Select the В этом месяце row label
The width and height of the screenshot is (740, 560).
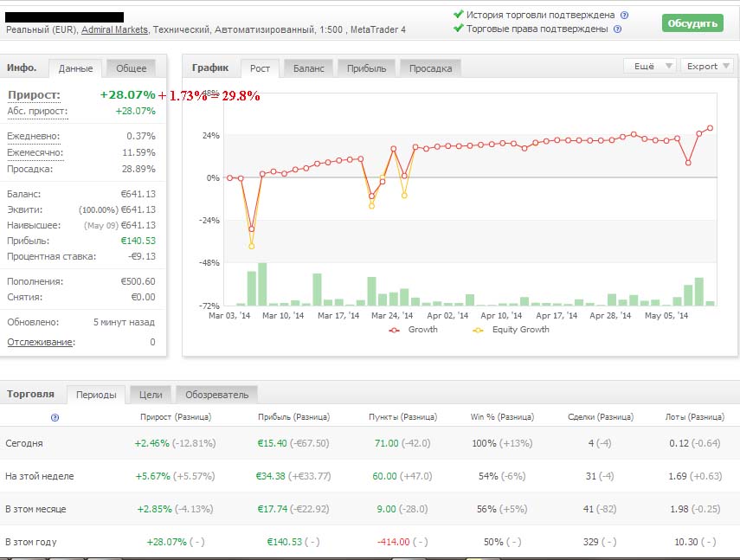coord(35,510)
